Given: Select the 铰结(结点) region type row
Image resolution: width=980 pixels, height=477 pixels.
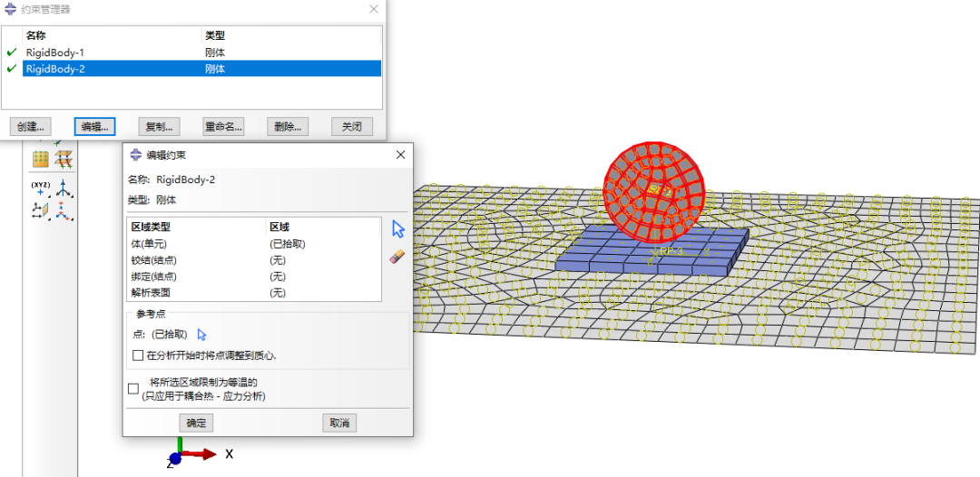Looking at the screenshot, I should (x=254, y=260).
